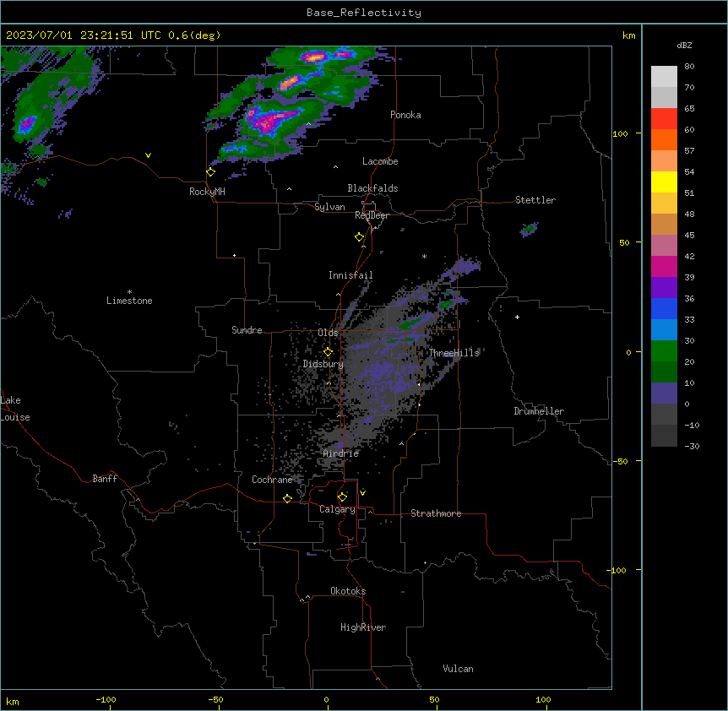Click the small green echo south of Stettler
Screen dimensions: 728x711
pyautogui.click(x=530, y=228)
